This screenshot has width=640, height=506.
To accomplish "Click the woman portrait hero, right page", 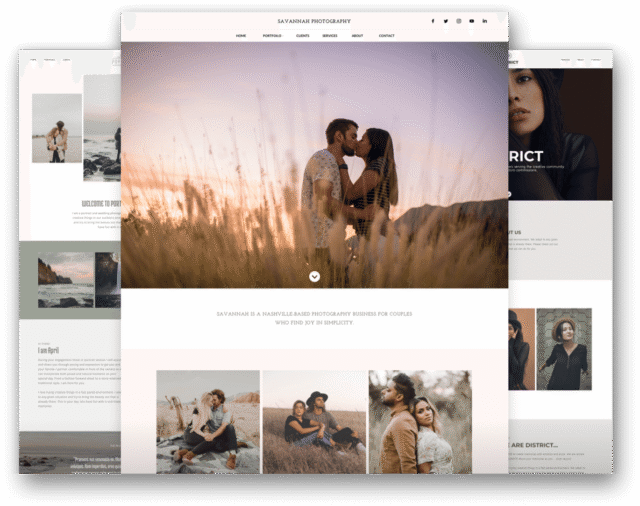I will 560,134.
